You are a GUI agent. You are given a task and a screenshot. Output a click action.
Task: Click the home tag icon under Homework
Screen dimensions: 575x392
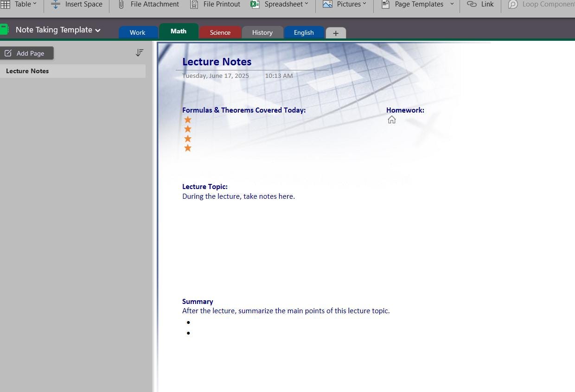pyautogui.click(x=392, y=120)
